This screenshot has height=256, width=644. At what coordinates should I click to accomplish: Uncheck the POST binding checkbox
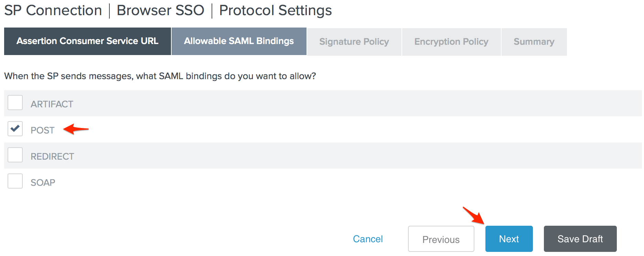(15, 129)
